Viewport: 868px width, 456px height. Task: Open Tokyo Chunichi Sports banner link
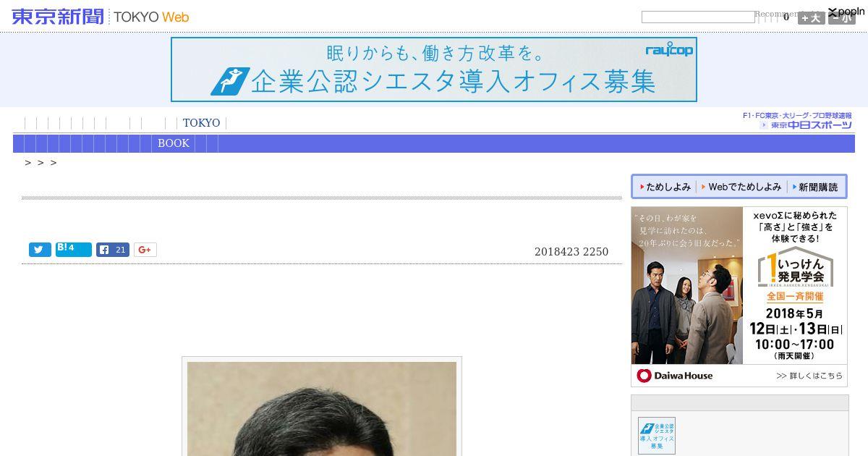[797, 121]
